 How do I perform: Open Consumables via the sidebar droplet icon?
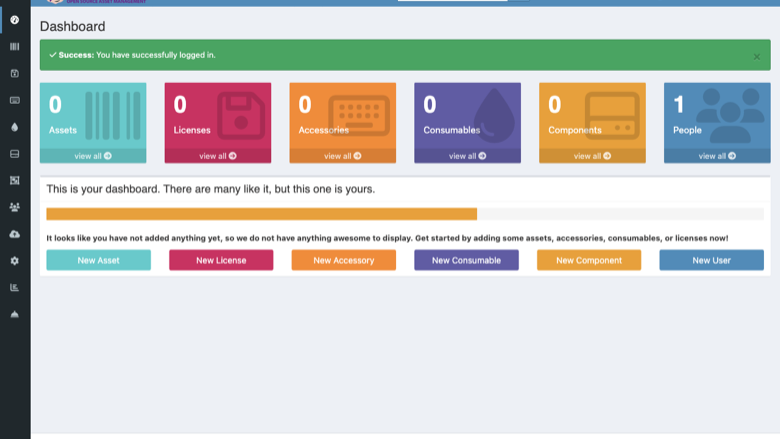[14, 127]
